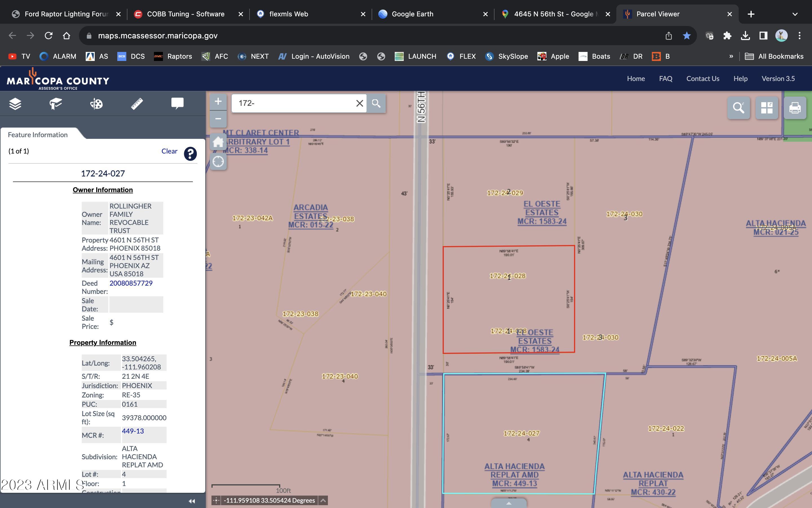812x508 pixels.
Task: Open browser downloads
Action: click(x=745, y=36)
